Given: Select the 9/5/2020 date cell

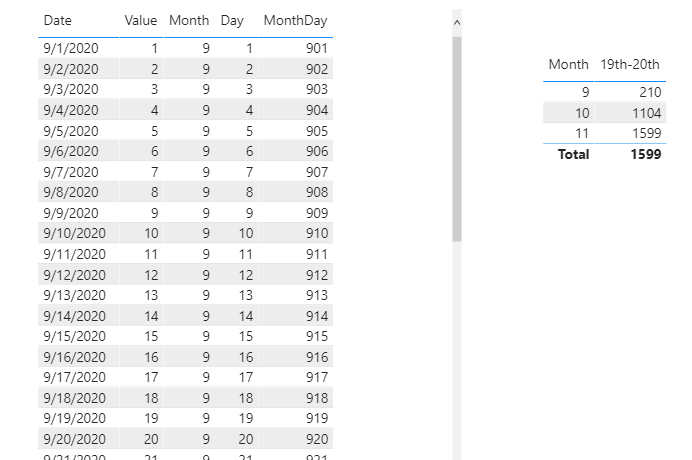Looking at the screenshot, I should (x=71, y=131).
